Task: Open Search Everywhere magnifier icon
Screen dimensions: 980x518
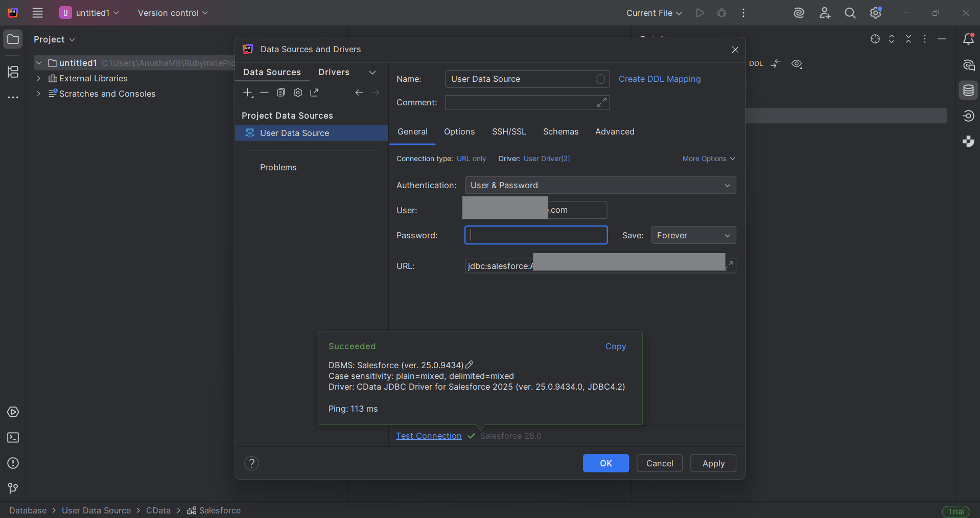Action: (850, 13)
